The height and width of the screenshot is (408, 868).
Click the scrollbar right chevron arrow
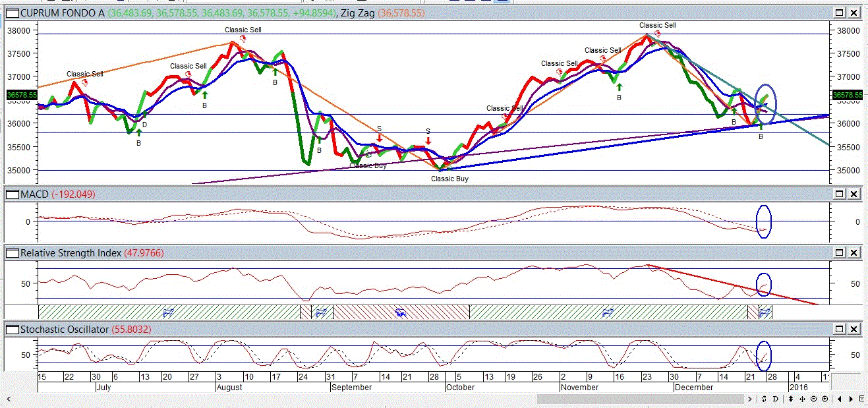(750, 399)
